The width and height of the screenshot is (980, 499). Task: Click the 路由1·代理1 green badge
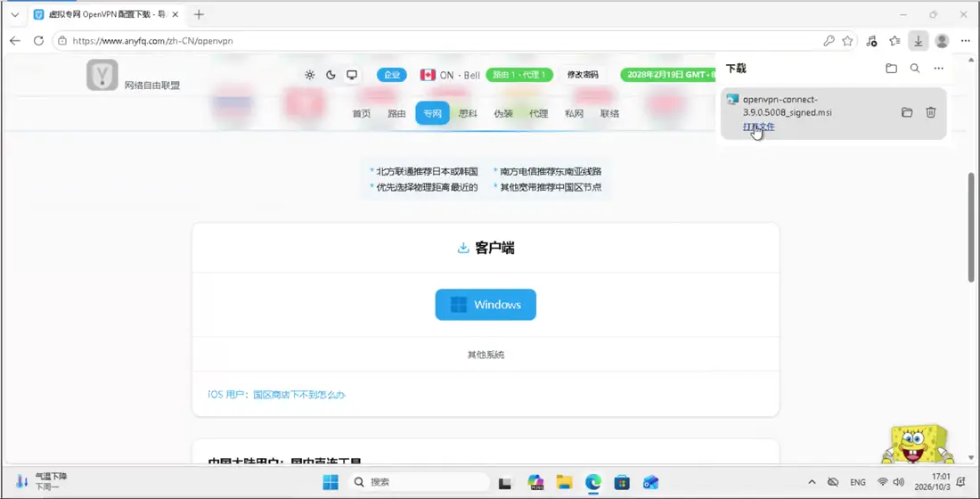(519, 75)
